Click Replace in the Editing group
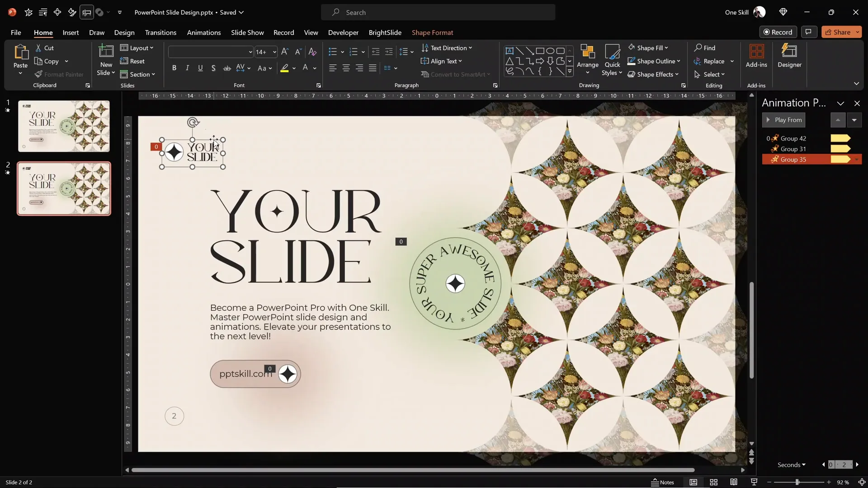 pos(709,61)
